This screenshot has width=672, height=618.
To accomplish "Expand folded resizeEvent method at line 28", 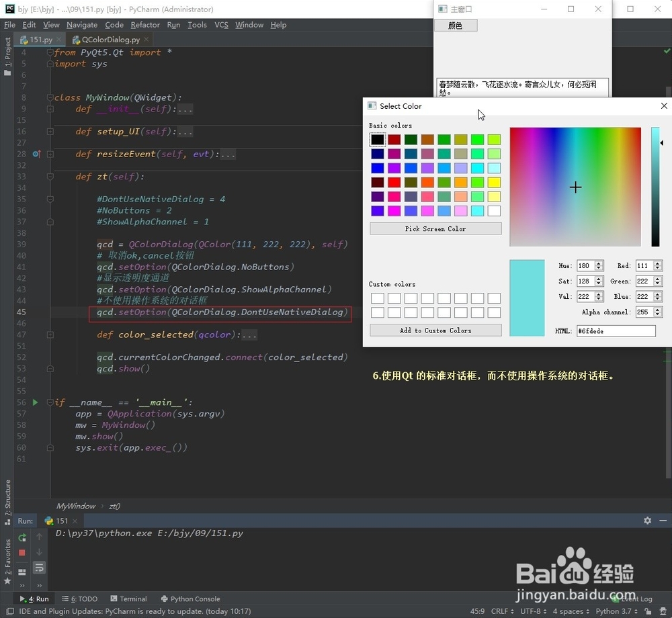I will coord(50,154).
